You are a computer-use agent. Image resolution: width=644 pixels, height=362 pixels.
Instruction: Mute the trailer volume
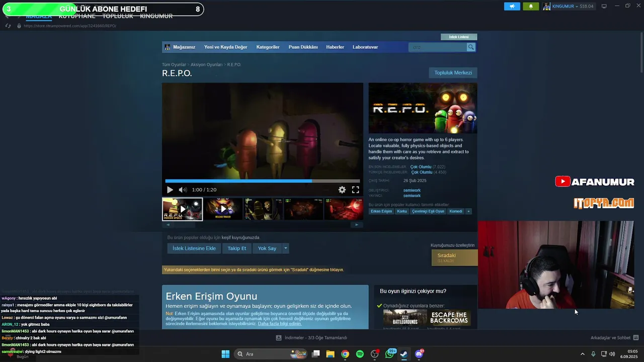click(x=183, y=190)
